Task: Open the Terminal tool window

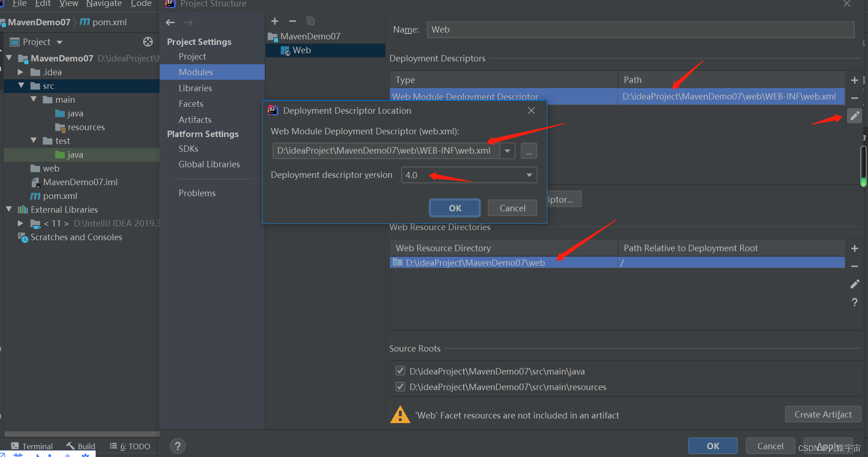Action: [x=32, y=446]
